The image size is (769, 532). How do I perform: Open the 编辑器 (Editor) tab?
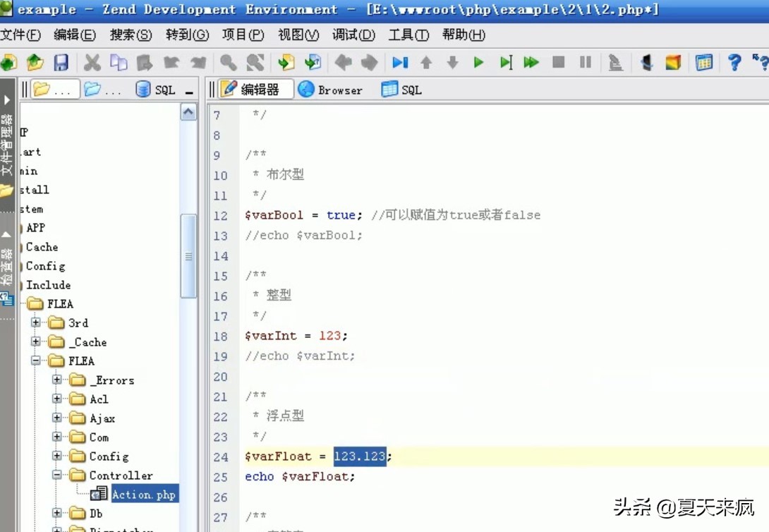tap(254, 89)
